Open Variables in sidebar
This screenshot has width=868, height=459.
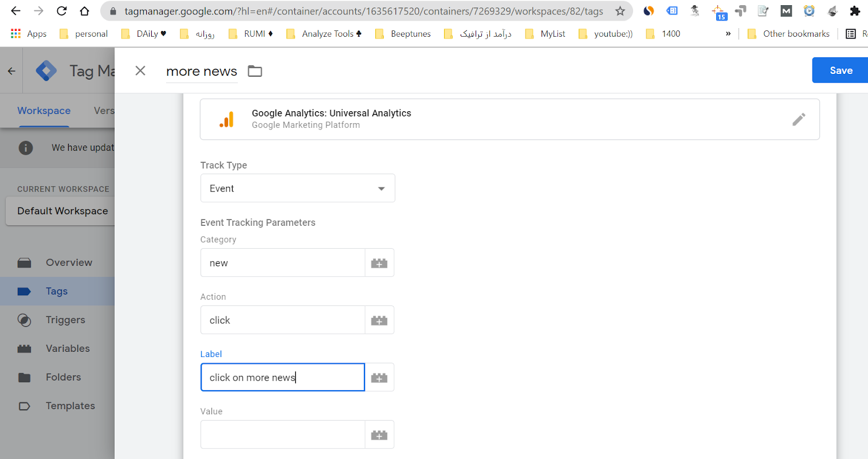pyautogui.click(x=57, y=348)
